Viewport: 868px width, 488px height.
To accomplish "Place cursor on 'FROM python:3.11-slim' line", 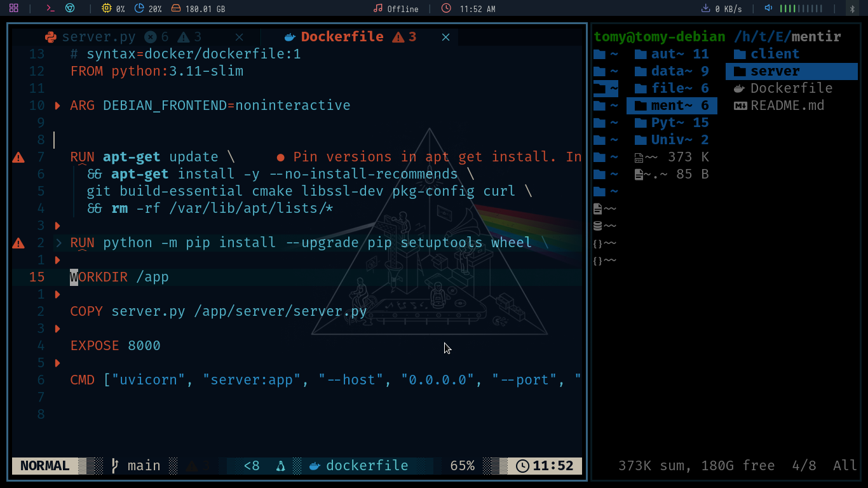I will click(x=157, y=71).
